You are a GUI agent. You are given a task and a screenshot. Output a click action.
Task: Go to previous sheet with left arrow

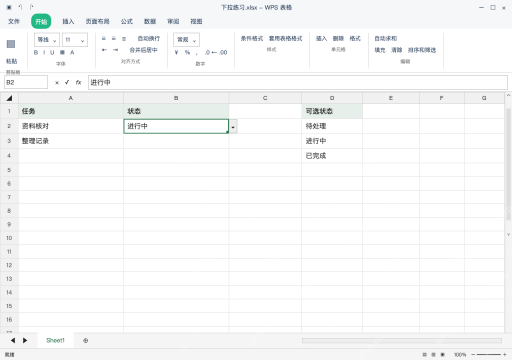pyautogui.click(x=13, y=340)
